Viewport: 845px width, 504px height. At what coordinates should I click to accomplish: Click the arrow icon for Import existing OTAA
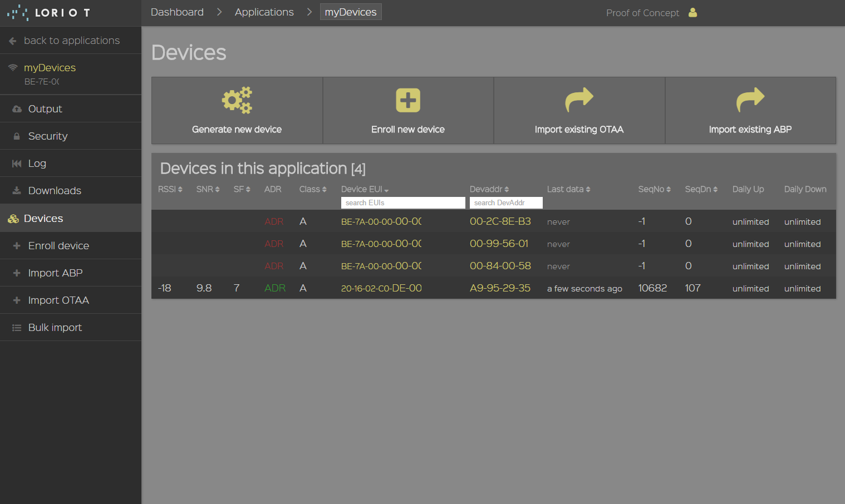(x=579, y=100)
